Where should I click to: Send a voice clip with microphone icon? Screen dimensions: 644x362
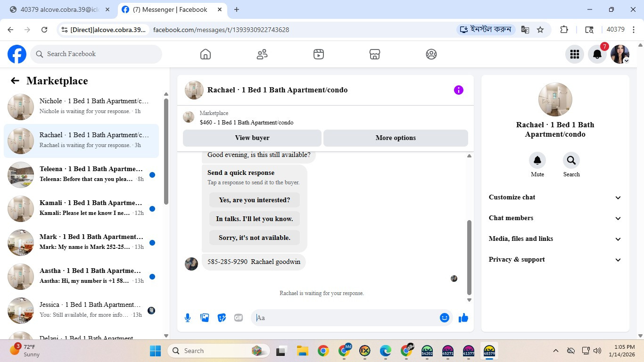click(188, 318)
